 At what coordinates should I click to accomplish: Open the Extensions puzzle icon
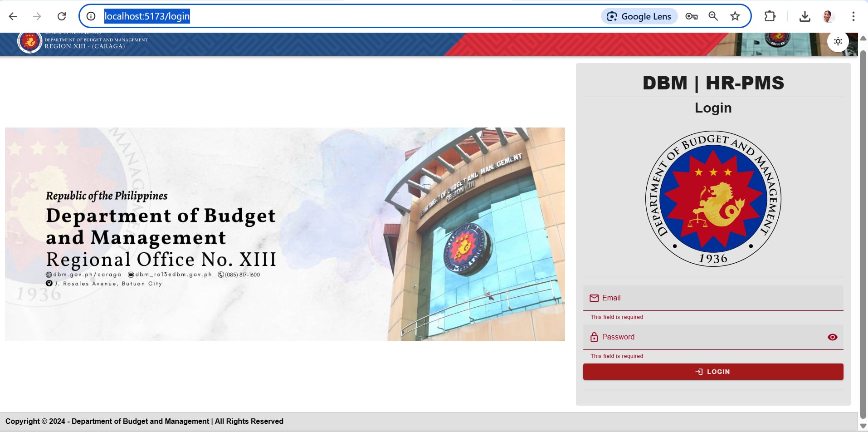(770, 16)
